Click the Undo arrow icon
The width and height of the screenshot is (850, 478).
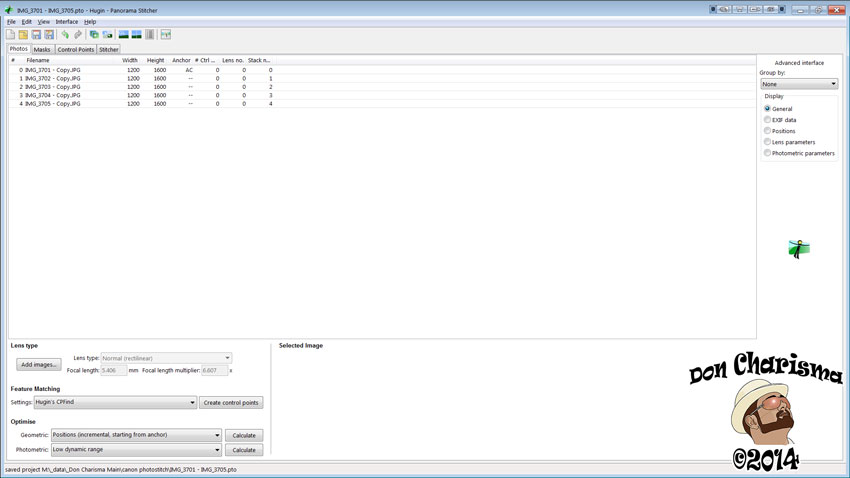point(65,35)
